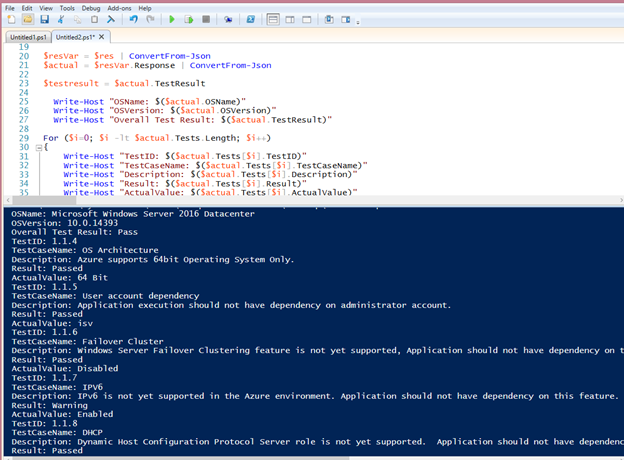This screenshot has width=624, height=460.
Task: Open the View menu
Action: [46, 8]
